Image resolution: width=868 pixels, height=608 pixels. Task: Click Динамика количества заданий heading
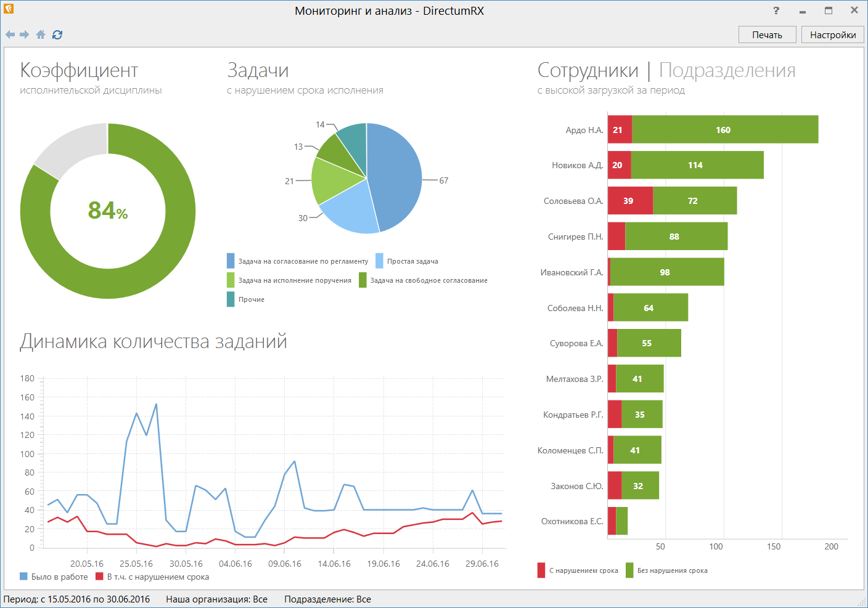[154, 341]
